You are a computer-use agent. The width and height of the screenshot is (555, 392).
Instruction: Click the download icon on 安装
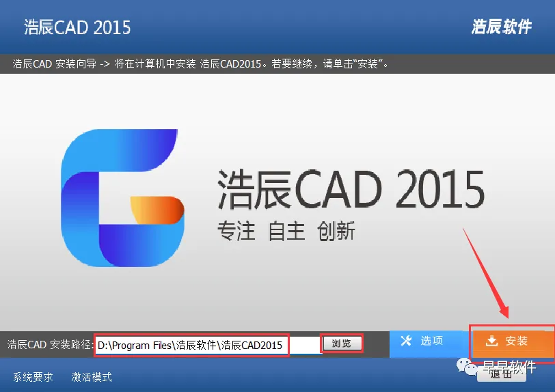pos(491,341)
